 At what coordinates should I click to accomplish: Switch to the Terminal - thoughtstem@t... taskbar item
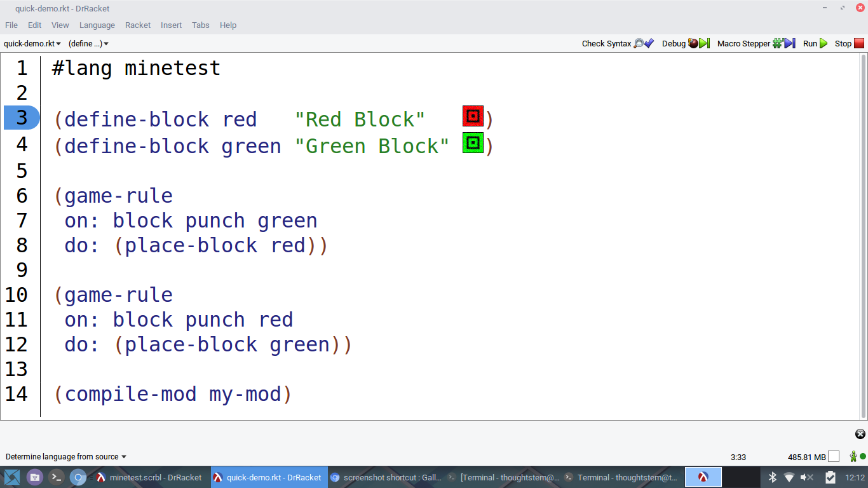pyautogui.click(x=620, y=477)
